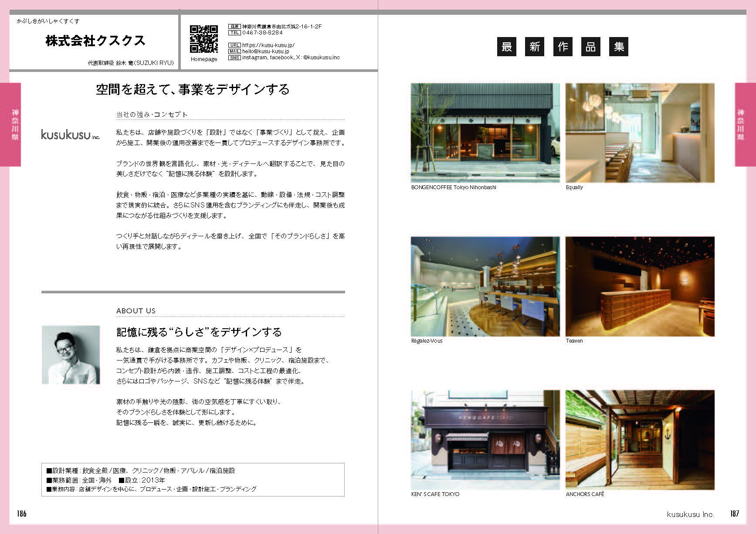756x534 pixels.
Task: Click the hello@kusu-kusu.jp email address
Action: (265, 51)
